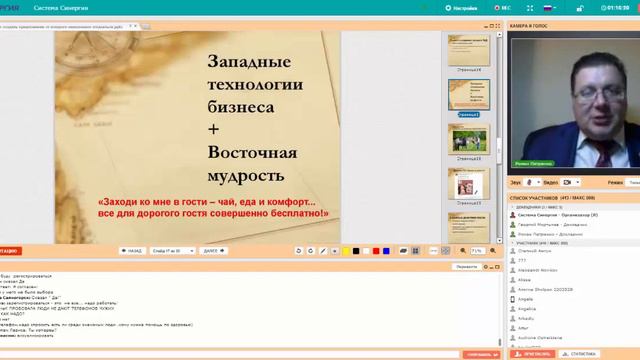Choose the white drawing color
The width and height of the screenshot is (640, 360).
pyautogui.click(x=366, y=251)
